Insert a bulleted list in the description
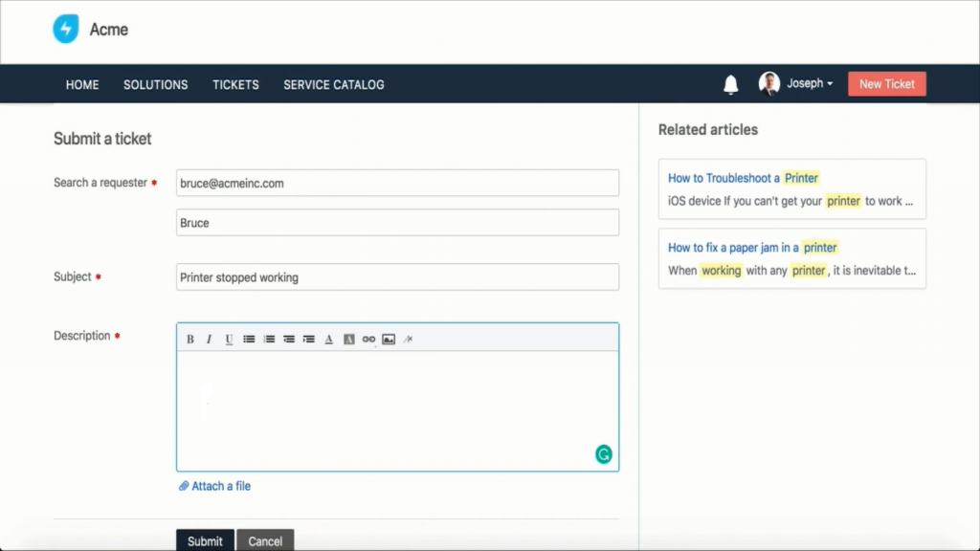The image size is (980, 551). [249, 339]
